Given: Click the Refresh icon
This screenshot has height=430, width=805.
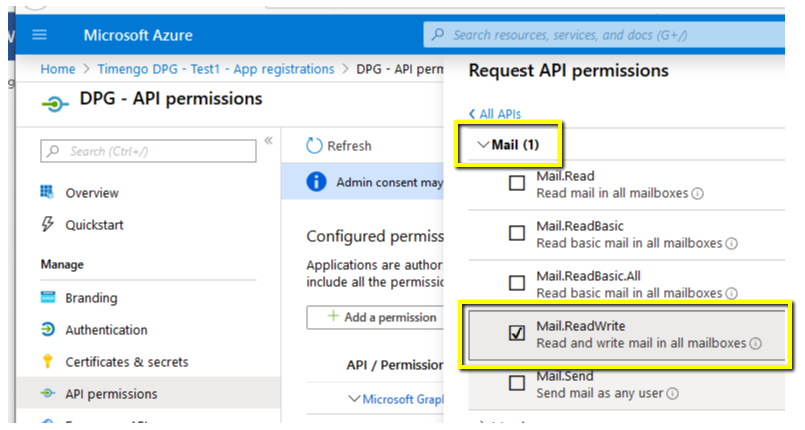Looking at the screenshot, I should [x=314, y=146].
